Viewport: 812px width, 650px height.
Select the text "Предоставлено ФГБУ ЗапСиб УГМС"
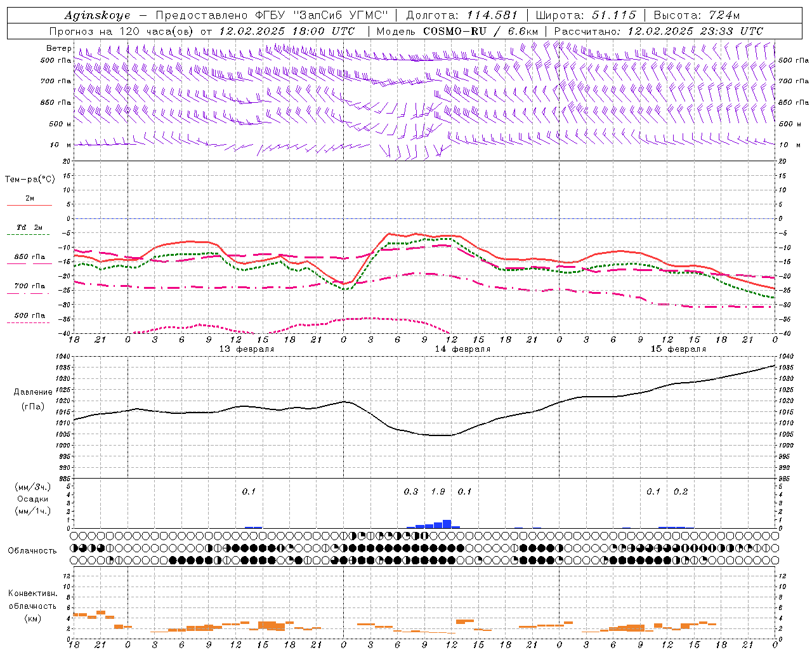tap(272, 15)
